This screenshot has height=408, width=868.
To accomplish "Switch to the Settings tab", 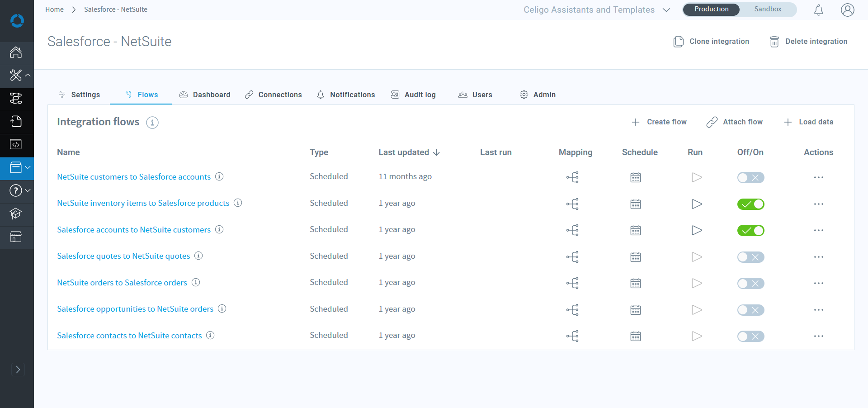I will tap(79, 95).
